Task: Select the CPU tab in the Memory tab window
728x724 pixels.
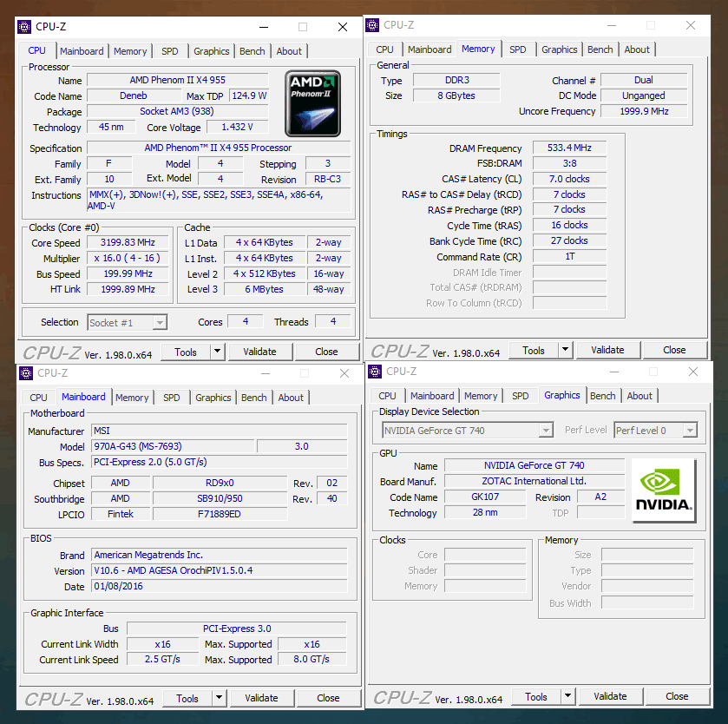Action: (384, 49)
